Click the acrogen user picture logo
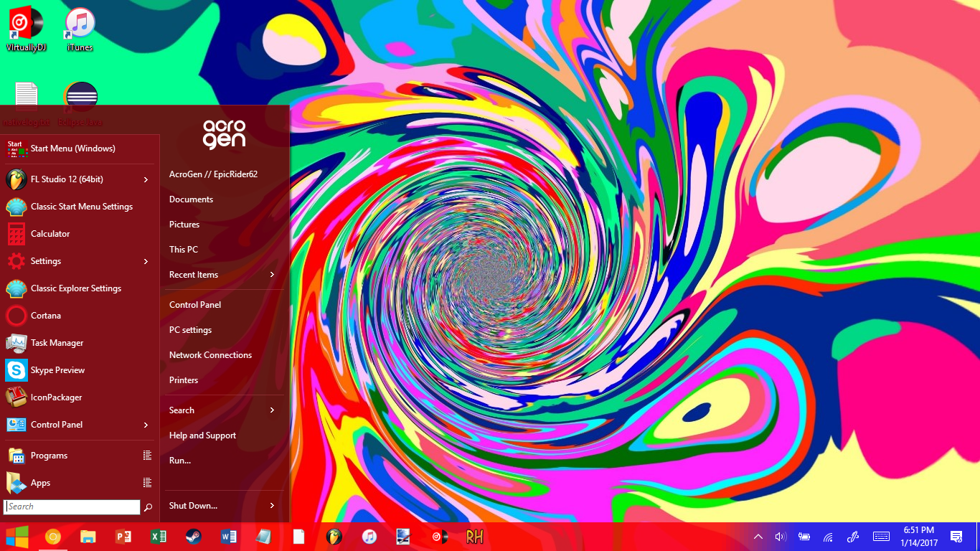This screenshot has width=980, height=551. coord(224,133)
